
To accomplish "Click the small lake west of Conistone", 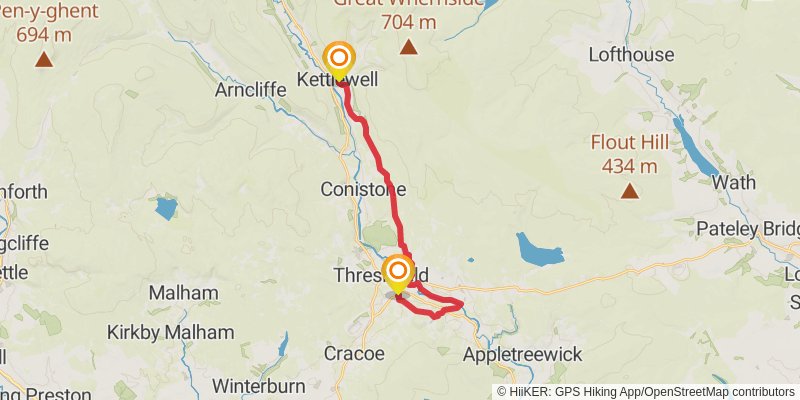I will tap(166, 209).
